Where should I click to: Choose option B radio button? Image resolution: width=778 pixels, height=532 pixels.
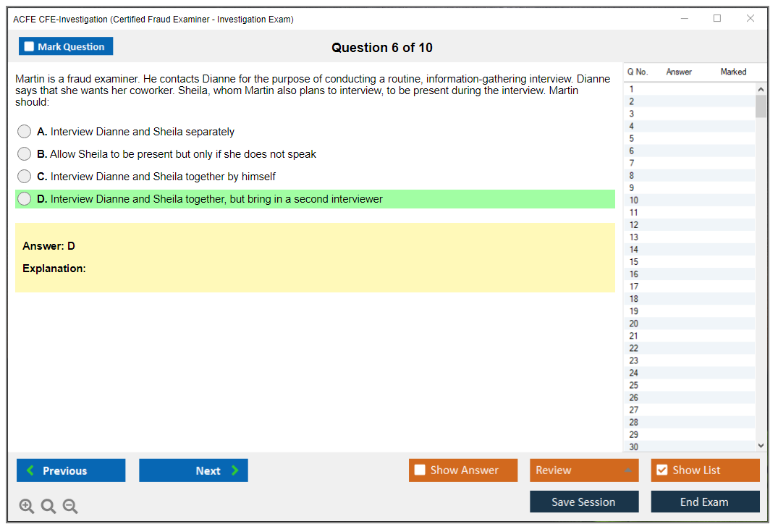click(25, 154)
